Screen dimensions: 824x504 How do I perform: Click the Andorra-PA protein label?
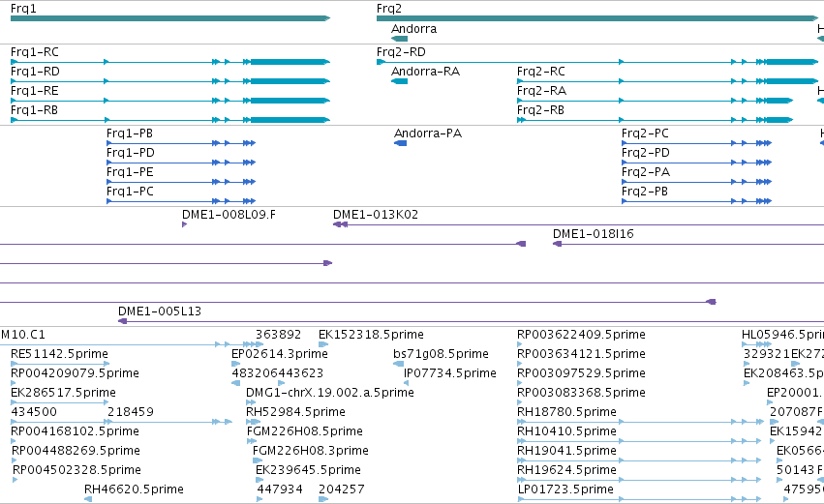pos(428,133)
